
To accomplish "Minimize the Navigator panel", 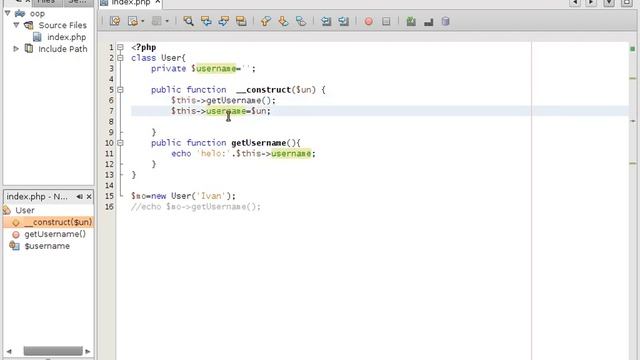I will 79,197.
